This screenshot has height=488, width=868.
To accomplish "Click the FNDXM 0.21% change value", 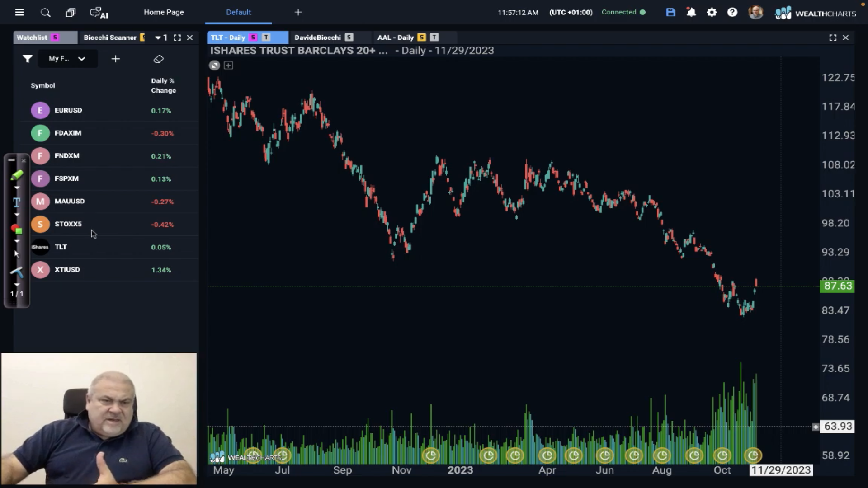I will tap(161, 156).
